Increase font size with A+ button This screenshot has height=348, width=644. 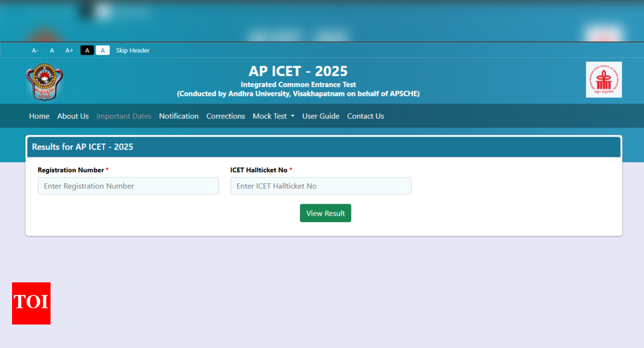coord(69,51)
